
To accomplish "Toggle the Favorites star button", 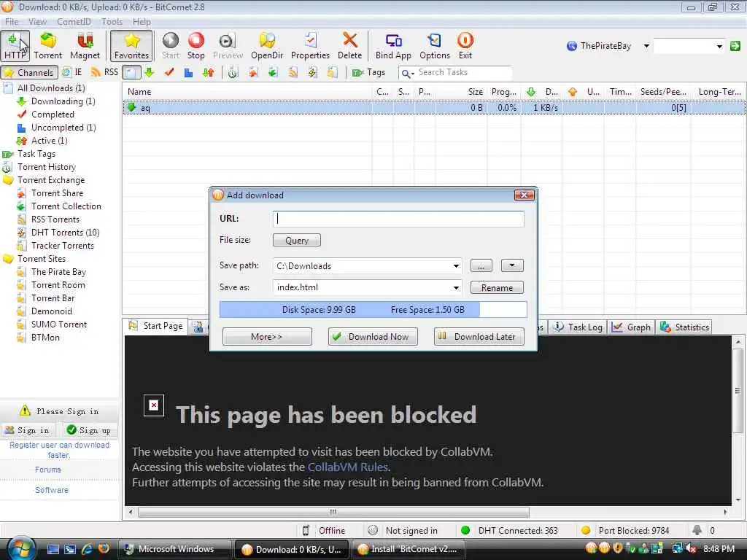I will point(131,46).
